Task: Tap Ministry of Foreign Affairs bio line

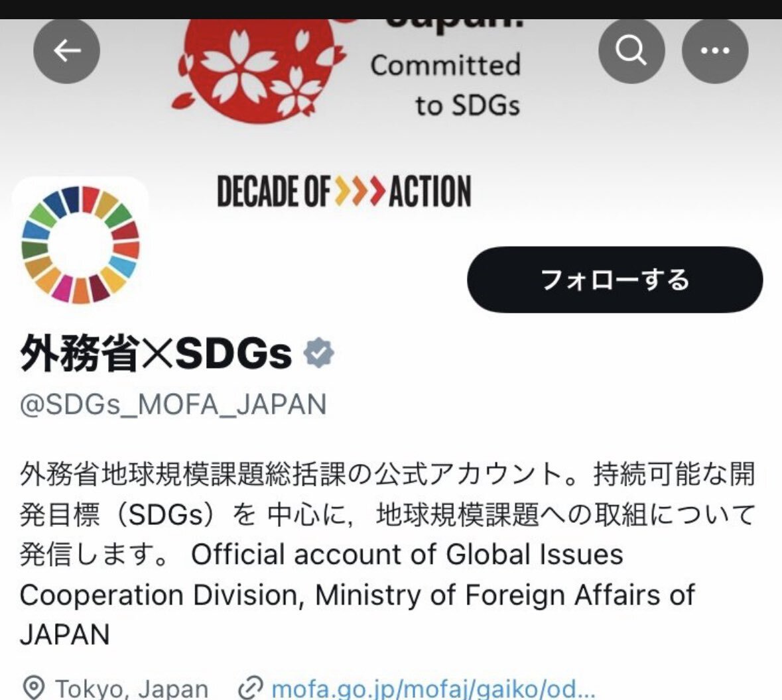Action: pos(505,595)
